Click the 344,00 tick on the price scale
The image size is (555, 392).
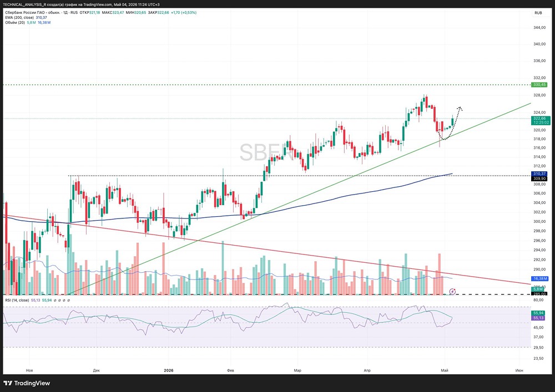pyautogui.click(x=539, y=28)
